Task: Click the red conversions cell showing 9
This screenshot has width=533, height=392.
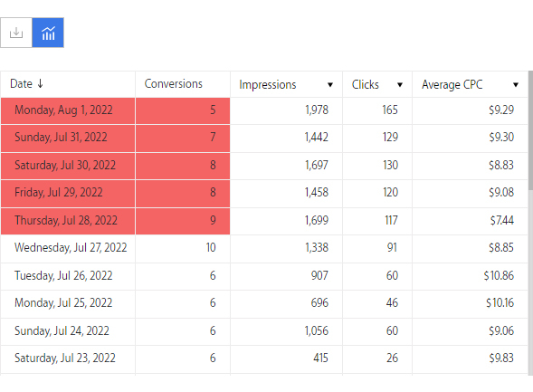Action: [183, 221]
